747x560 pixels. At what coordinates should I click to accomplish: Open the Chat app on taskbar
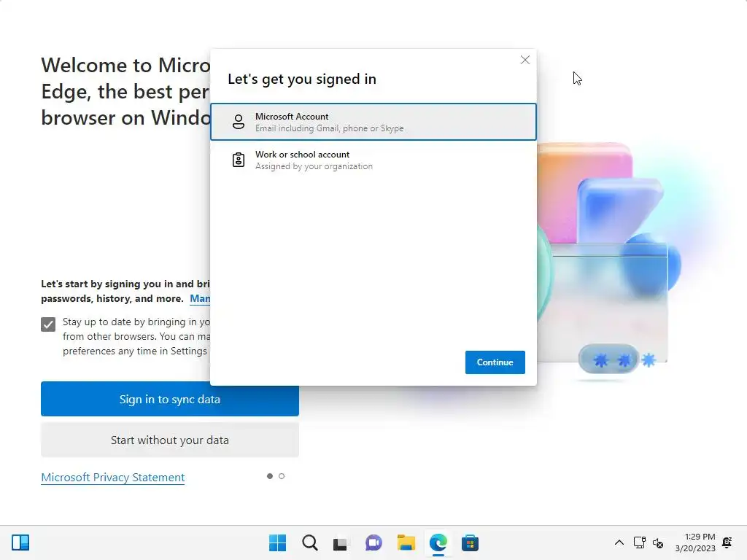tap(373, 542)
